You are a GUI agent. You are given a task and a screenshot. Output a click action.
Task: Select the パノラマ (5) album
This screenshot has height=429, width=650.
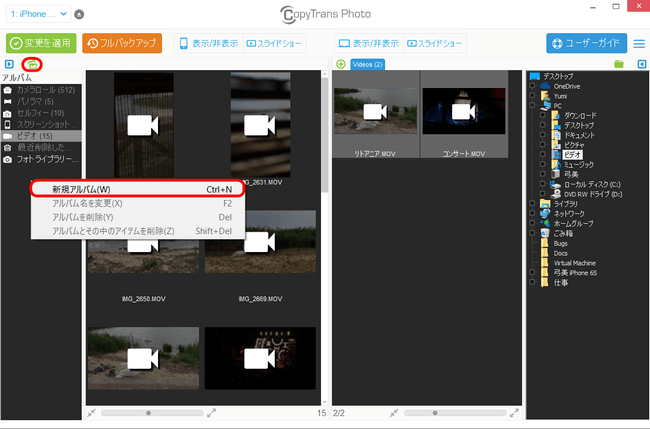tap(41, 101)
